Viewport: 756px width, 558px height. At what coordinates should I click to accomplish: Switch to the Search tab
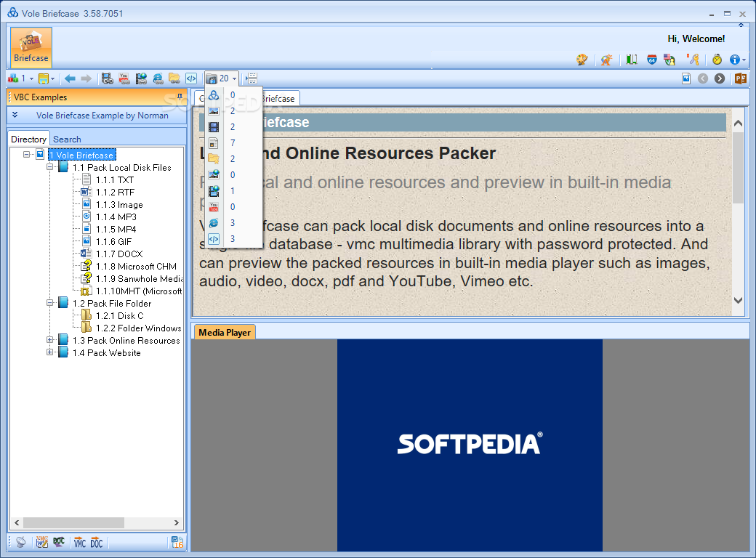[67, 139]
